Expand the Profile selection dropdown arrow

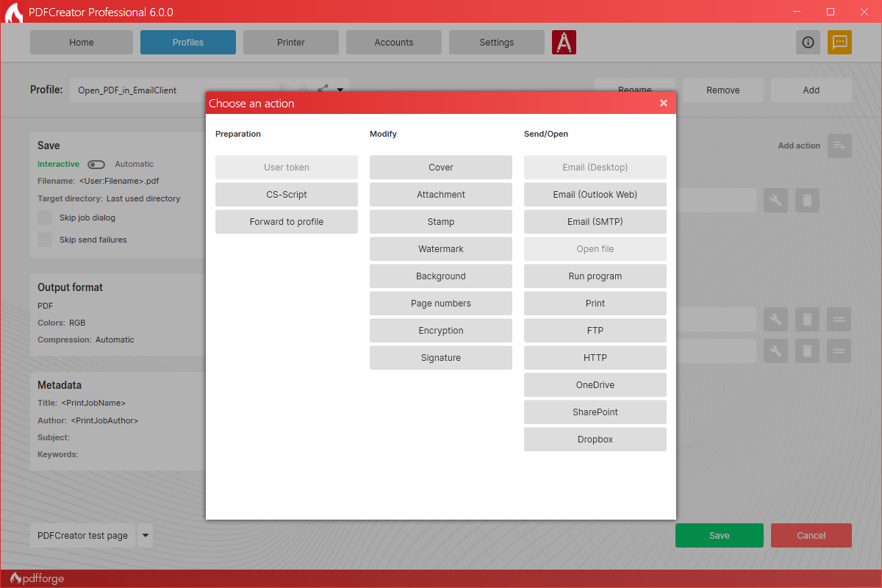click(340, 90)
